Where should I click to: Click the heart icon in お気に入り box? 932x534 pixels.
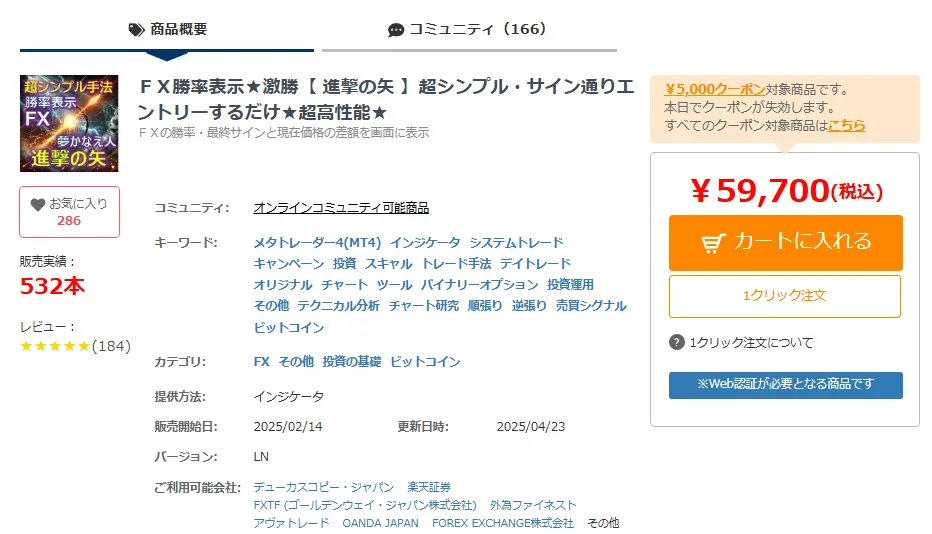[x=38, y=205]
